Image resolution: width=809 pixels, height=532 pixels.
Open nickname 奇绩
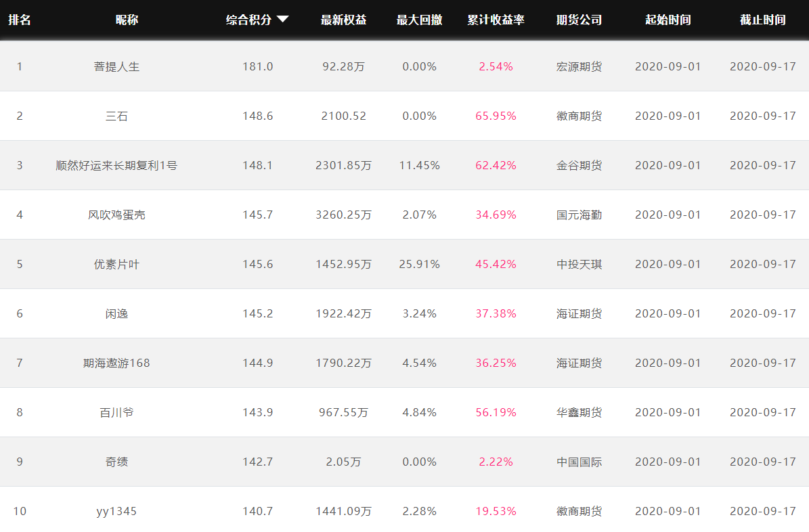[x=116, y=462]
